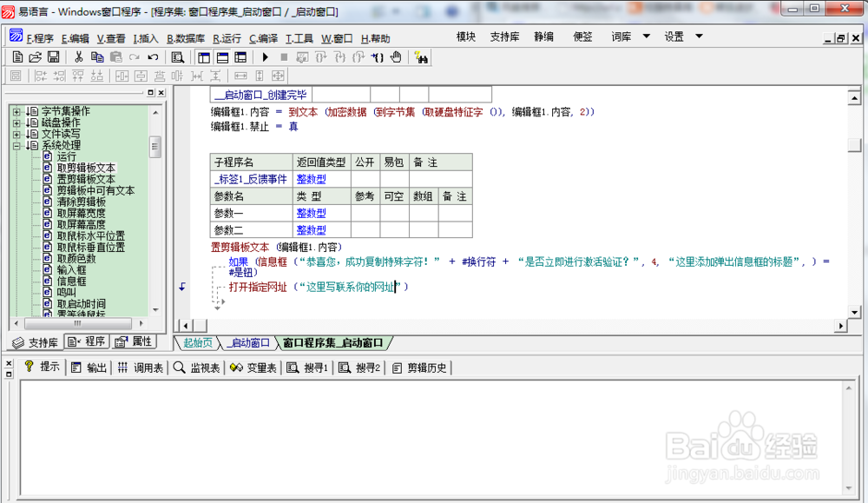Open the V.查看 menu
This screenshot has width=868, height=503.
(111, 38)
